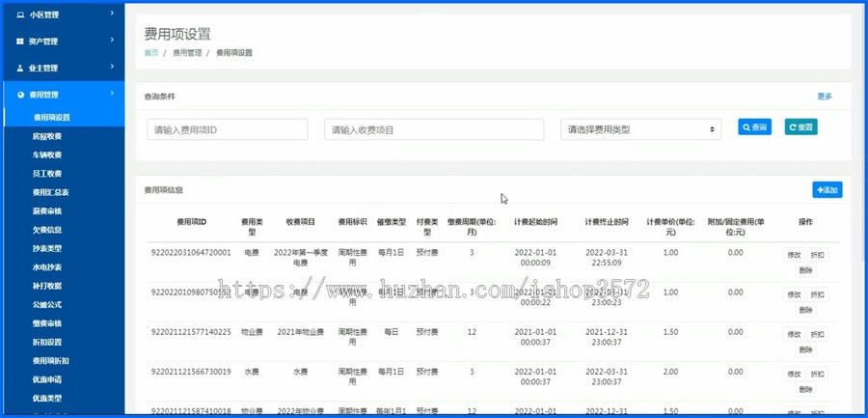
Task: Click fee ID 922021121566730019
Action: [191, 372]
